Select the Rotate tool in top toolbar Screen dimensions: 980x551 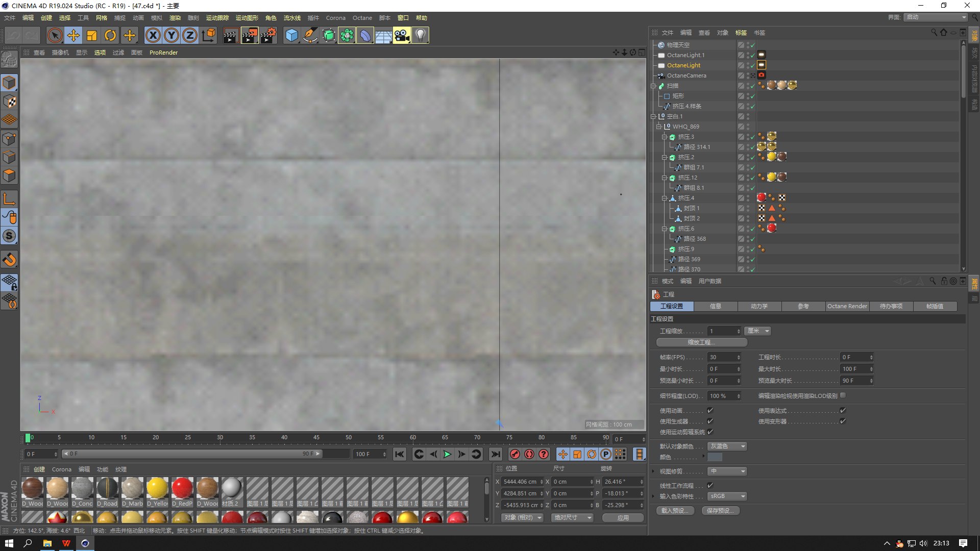click(110, 35)
